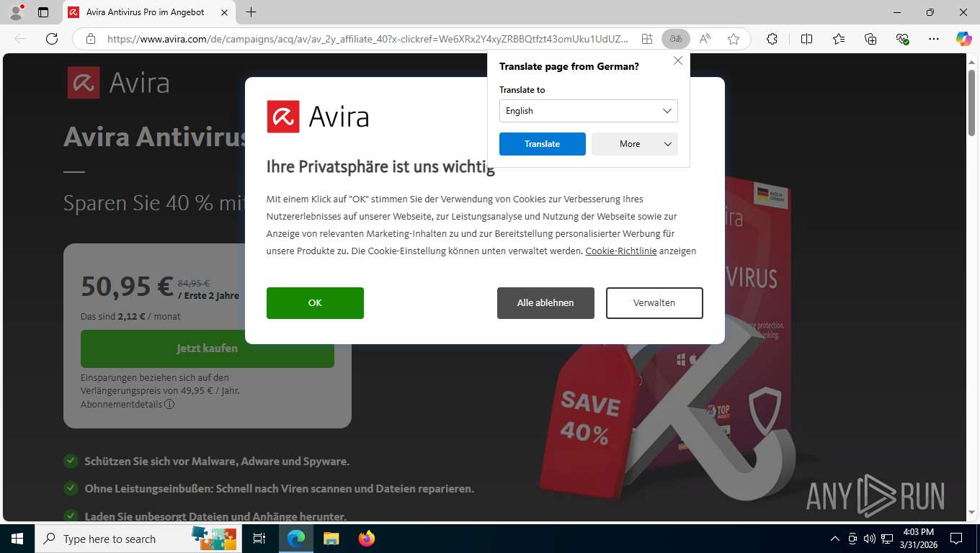The width and height of the screenshot is (980, 553).
Task: Open File Explorer from taskbar
Action: [x=331, y=539]
